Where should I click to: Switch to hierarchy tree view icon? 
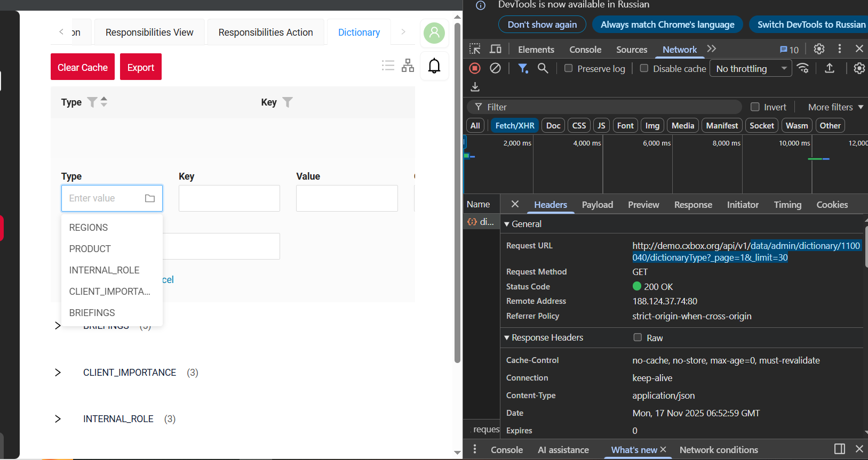408,66
